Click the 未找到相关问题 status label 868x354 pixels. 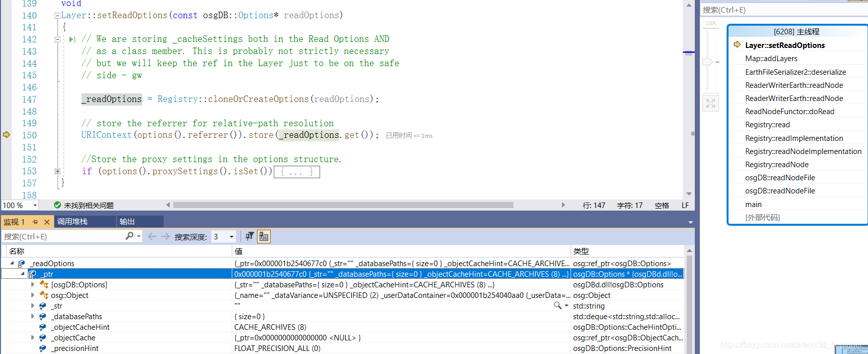pyautogui.click(x=89, y=206)
